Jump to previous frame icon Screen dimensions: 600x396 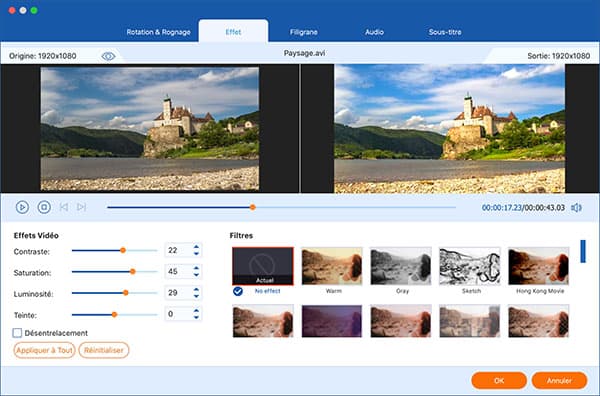click(x=64, y=207)
